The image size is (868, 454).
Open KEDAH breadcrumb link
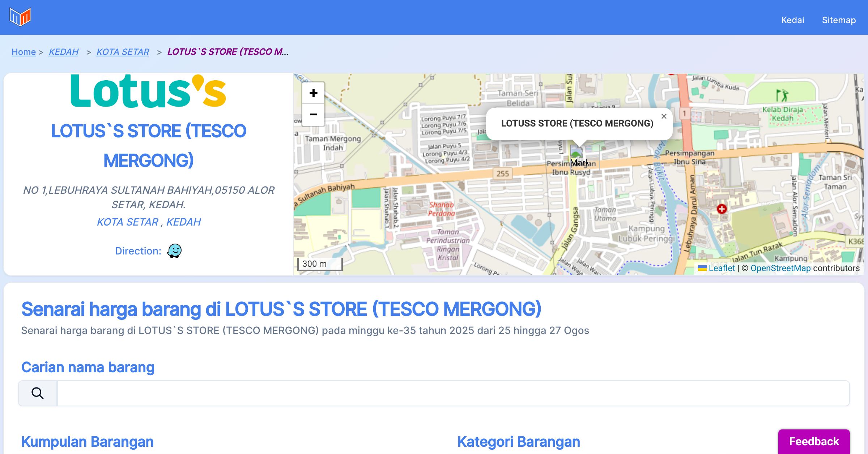[64, 52]
